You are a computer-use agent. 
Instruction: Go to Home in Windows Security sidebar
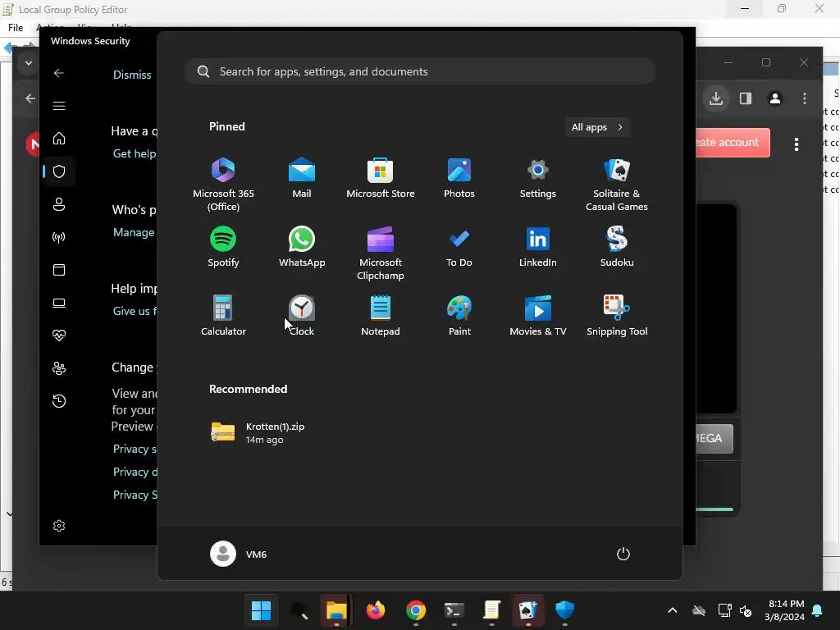(x=59, y=139)
